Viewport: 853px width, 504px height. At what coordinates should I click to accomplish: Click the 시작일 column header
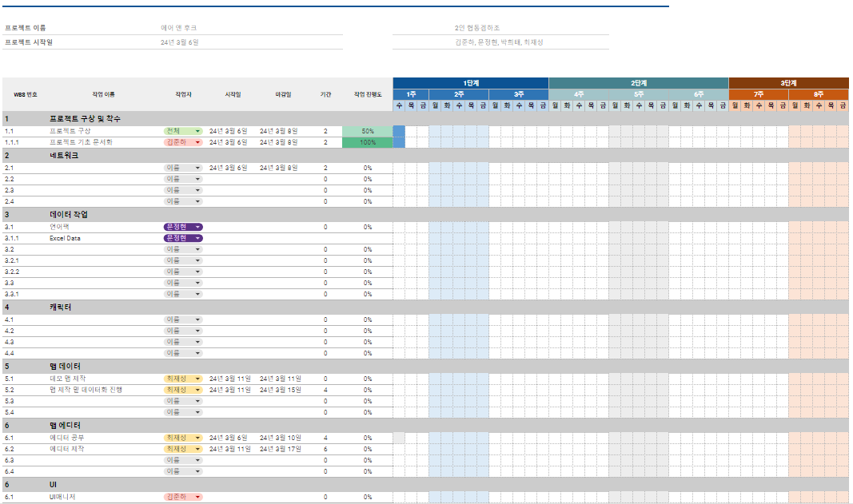click(x=233, y=94)
